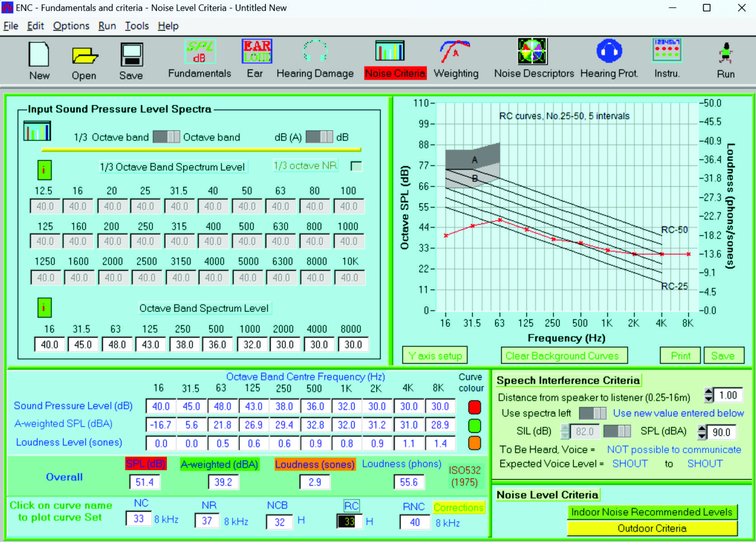Enable the 1/3 octave NR checkbox
Viewport: 756px width, 542px height.
(356, 166)
